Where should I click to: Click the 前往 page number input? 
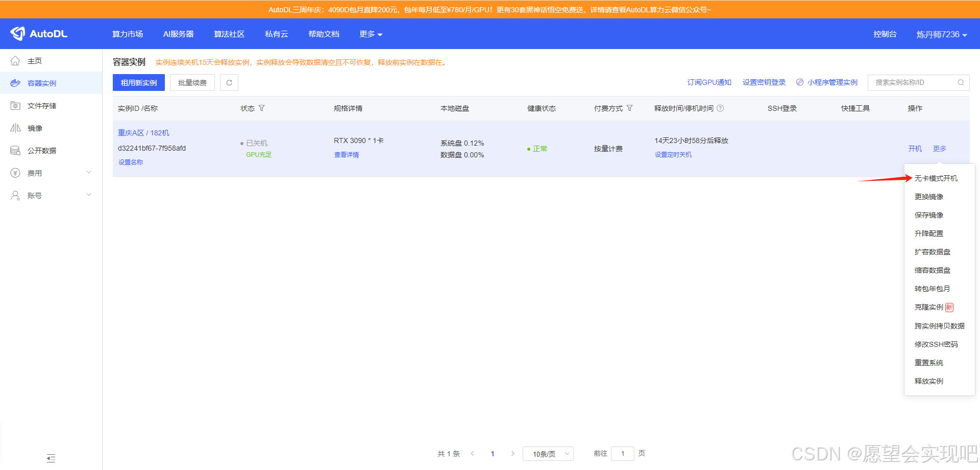pyautogui.click(x=623, y=454)
